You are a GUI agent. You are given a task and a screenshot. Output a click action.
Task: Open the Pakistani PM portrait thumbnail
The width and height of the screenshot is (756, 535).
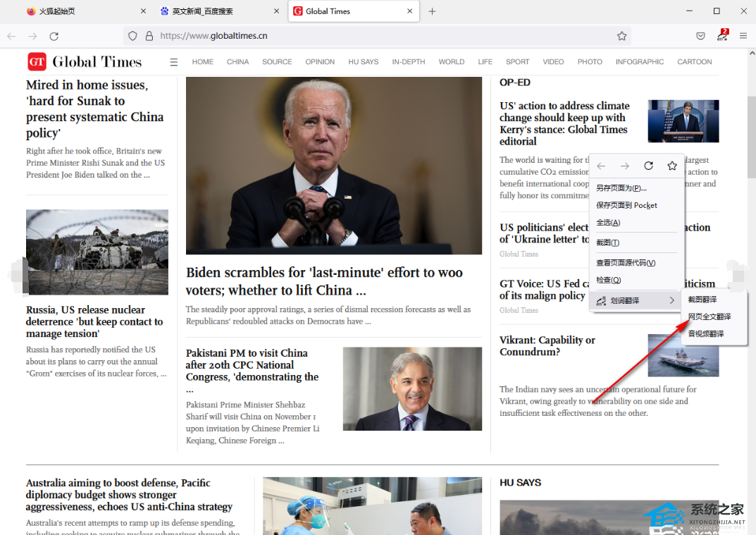click(412, 389)
